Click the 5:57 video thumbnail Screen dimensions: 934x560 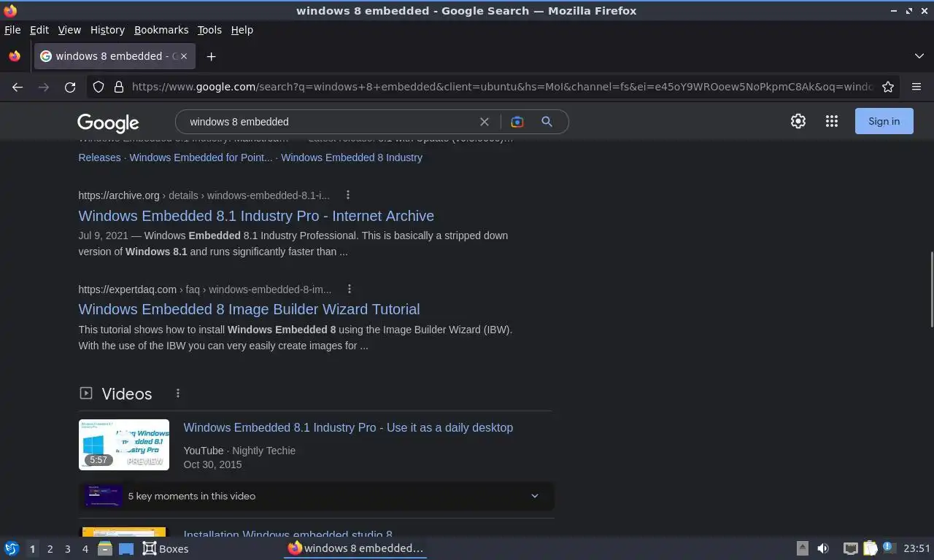point(124,445)
